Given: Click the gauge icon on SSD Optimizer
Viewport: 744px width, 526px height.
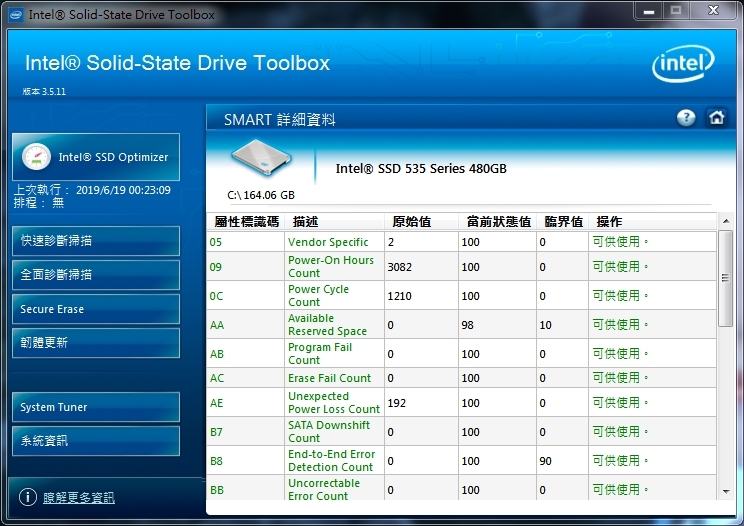Looking at the screenshot, I should click(36, 157).
